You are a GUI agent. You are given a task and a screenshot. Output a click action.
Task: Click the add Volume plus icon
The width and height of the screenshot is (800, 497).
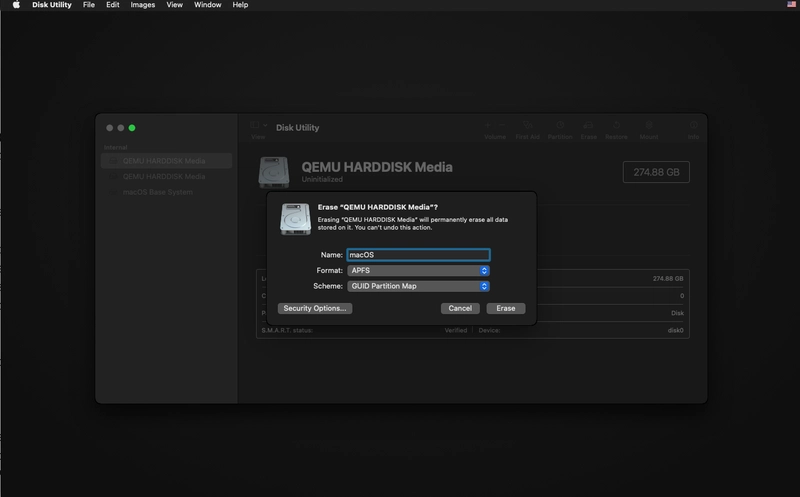pyautogui.click(x=488, y=125)
